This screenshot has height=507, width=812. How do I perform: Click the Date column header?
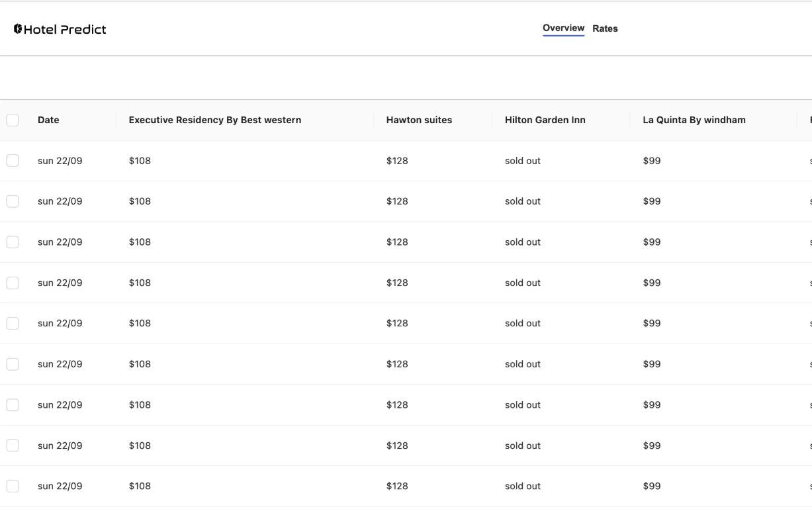click(x=48, y=120)
